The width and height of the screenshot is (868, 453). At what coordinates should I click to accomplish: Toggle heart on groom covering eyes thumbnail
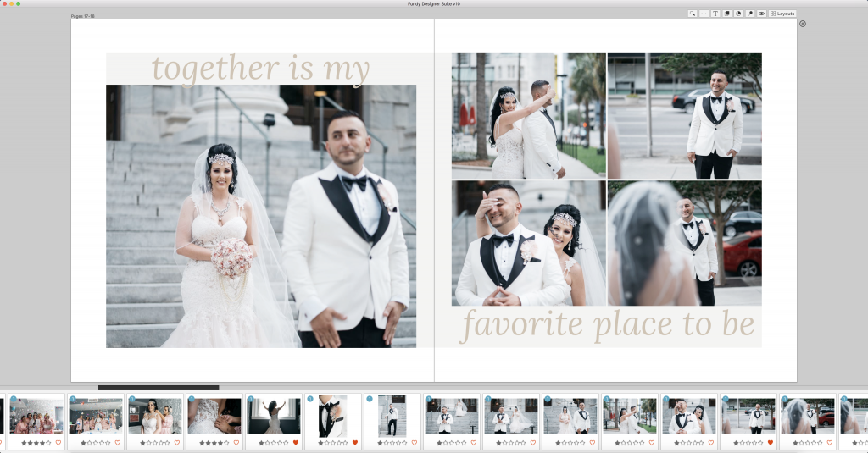(x=711, y=443)
